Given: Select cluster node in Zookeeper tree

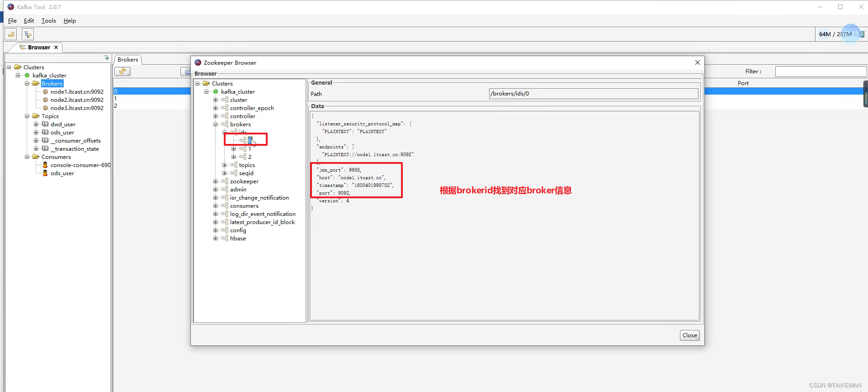Looking at the screenshot, I should tap(238, 100).
